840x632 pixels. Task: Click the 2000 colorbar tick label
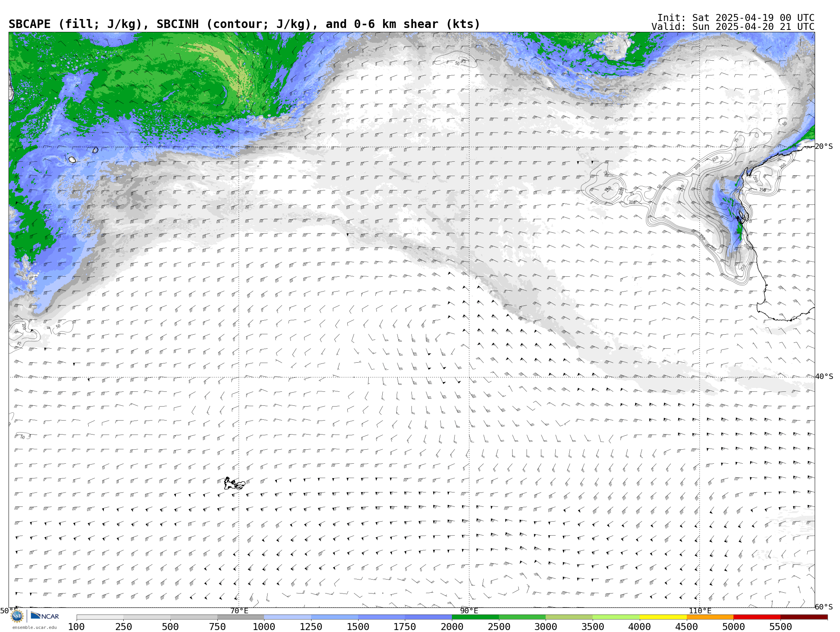(x=452, y=627)
